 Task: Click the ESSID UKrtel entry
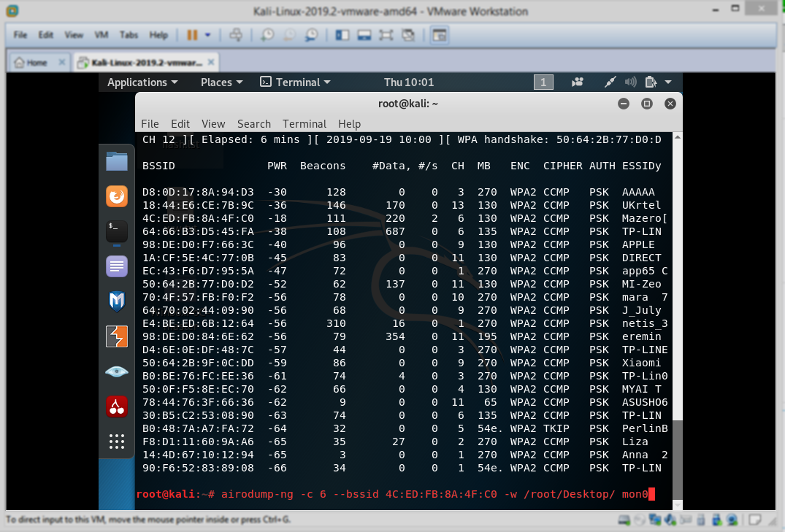641,205
